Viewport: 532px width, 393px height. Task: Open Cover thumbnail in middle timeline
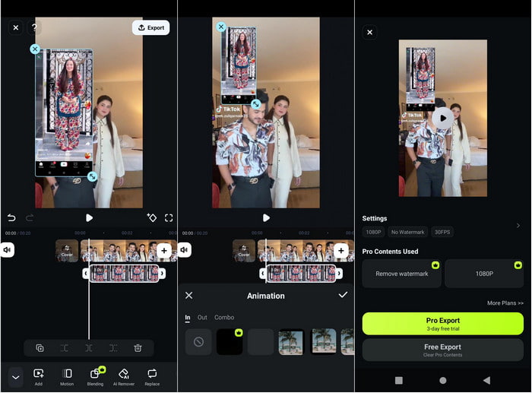click(x=244, y=251)
